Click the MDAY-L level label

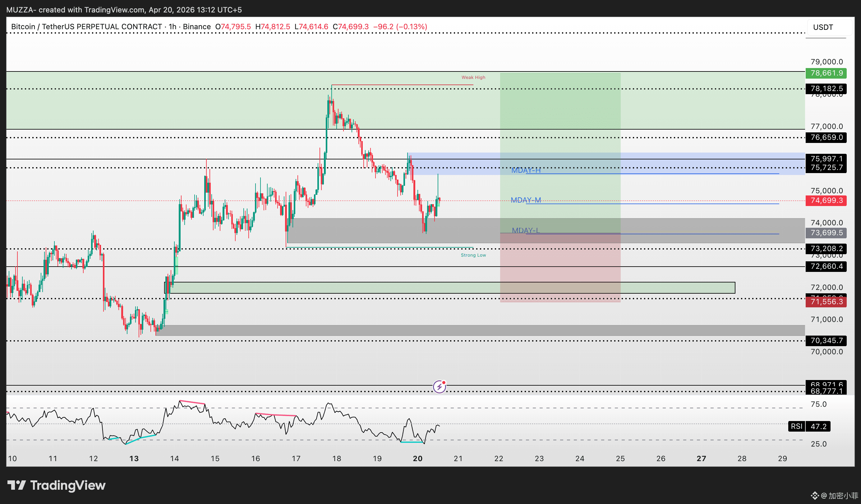[x=526, y=231]
